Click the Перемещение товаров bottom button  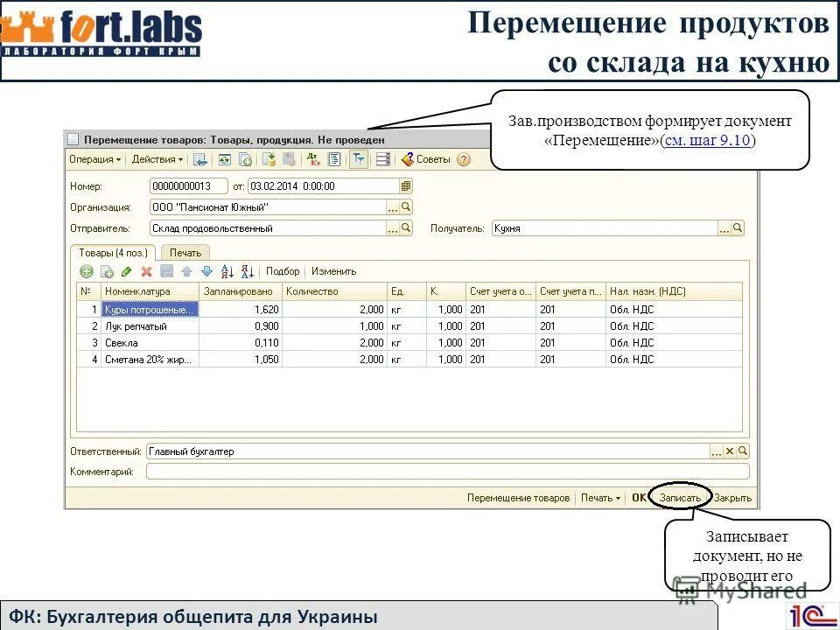click(x=518, y=498)
